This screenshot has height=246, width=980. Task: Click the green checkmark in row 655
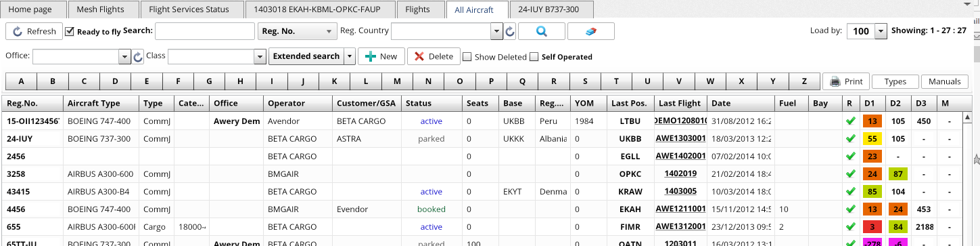(x=850, y=226)
